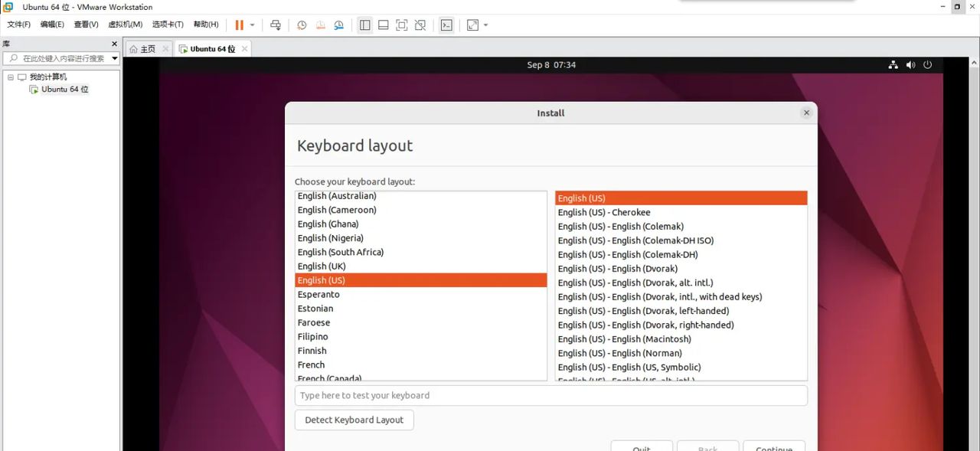Collapse the 我的计算机 tree node
This screenshot has width=980, height=451.
[x=11, y=77]
